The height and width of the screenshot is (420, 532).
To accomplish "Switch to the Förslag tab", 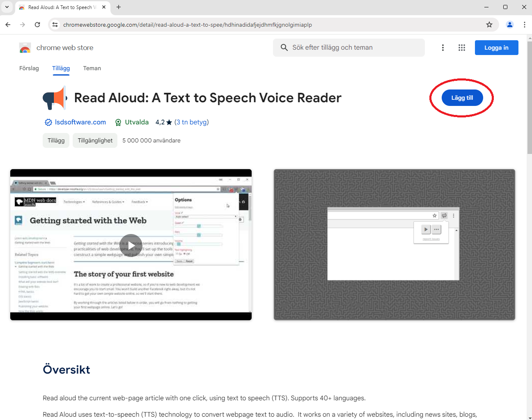I will pos(29,68).
